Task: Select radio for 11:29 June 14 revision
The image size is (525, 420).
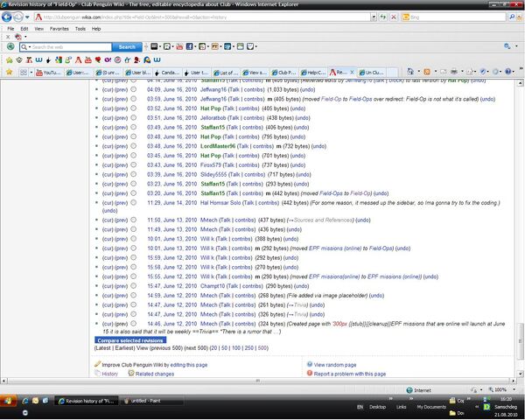Action: click(133, 203)
